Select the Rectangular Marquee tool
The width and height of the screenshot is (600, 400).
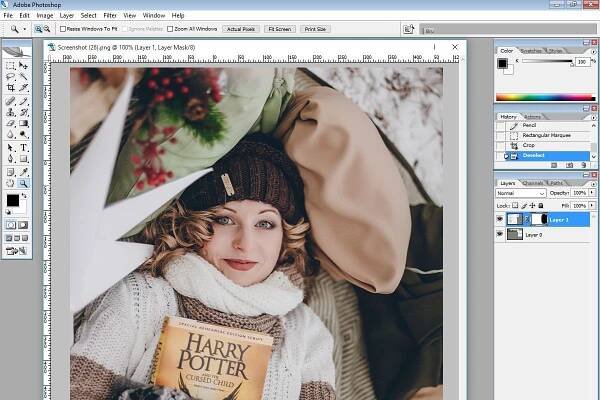coord(11,64)
